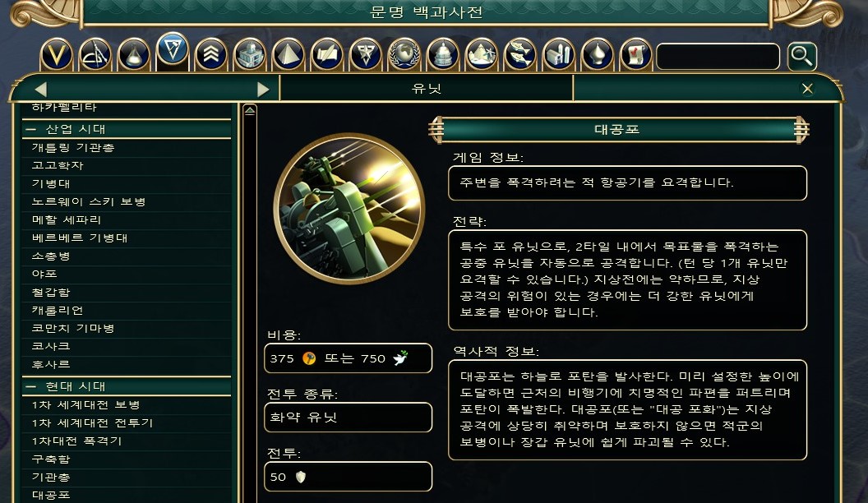Click the 대공포 unit portrait
Screen dimensions: 868x503
point(349,209)
